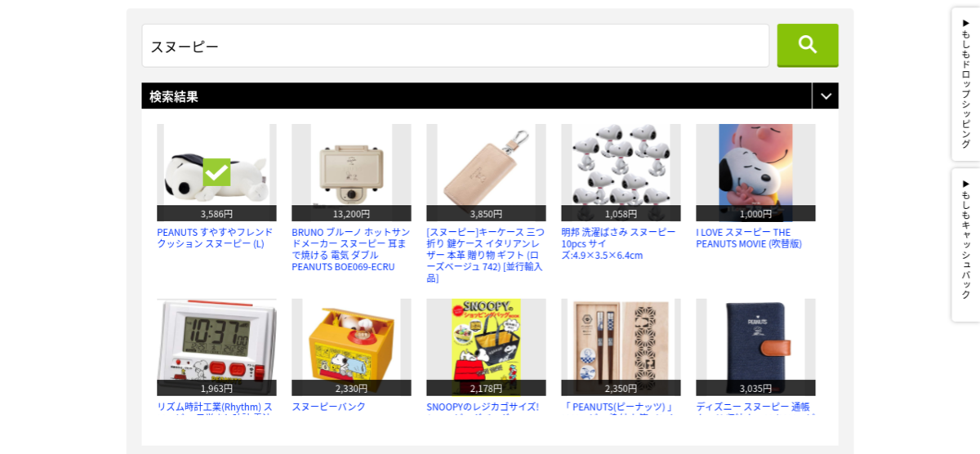
Task: Click the 検索結果 header bar
Action: 477,96
